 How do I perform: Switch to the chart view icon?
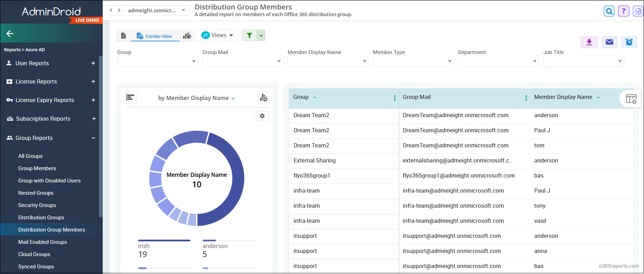[x=187, y=36]
